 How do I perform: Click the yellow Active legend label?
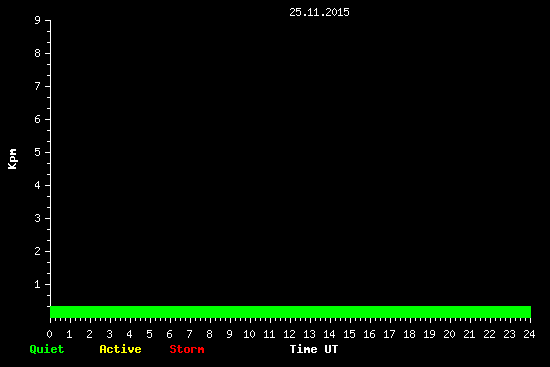[120, 349]
